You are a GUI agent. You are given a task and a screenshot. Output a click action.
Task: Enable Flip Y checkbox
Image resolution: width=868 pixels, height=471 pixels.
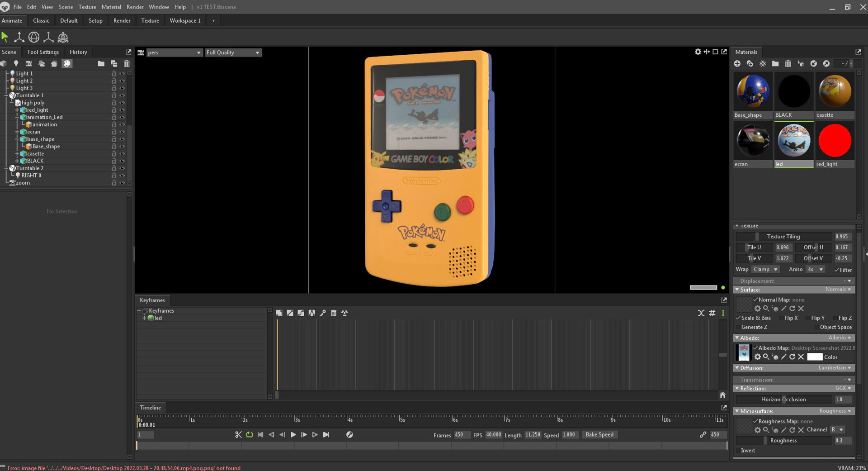pyautogui.click(x=807, y=318)
